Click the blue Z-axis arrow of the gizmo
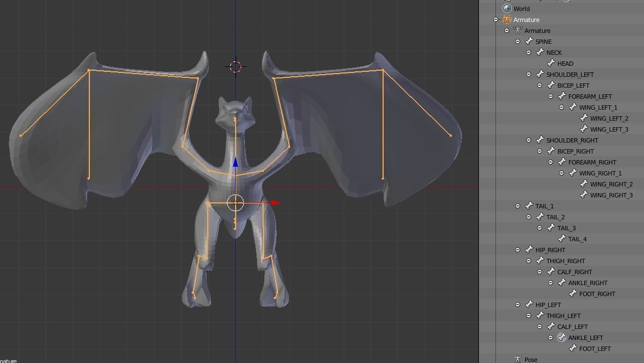Screen dimensions: 644x363 (235, 162)
